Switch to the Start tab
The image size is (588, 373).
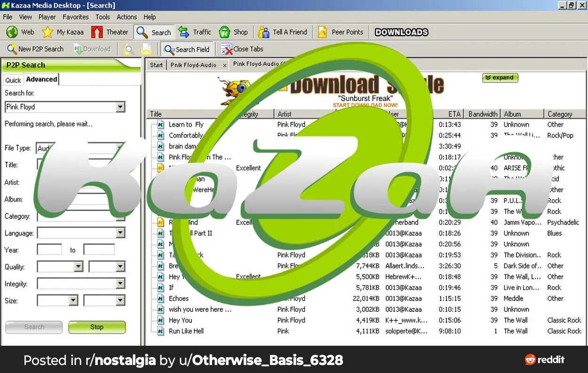pos(156,65)
